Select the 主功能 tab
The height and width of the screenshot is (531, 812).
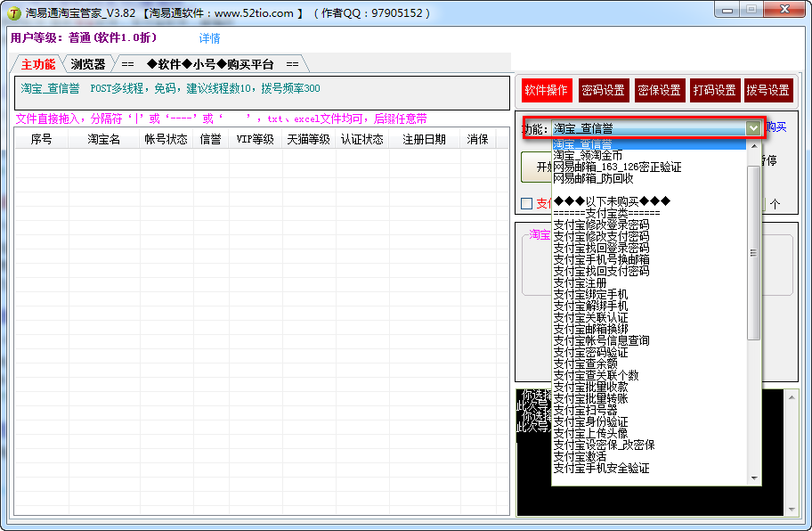pos(38,64)
